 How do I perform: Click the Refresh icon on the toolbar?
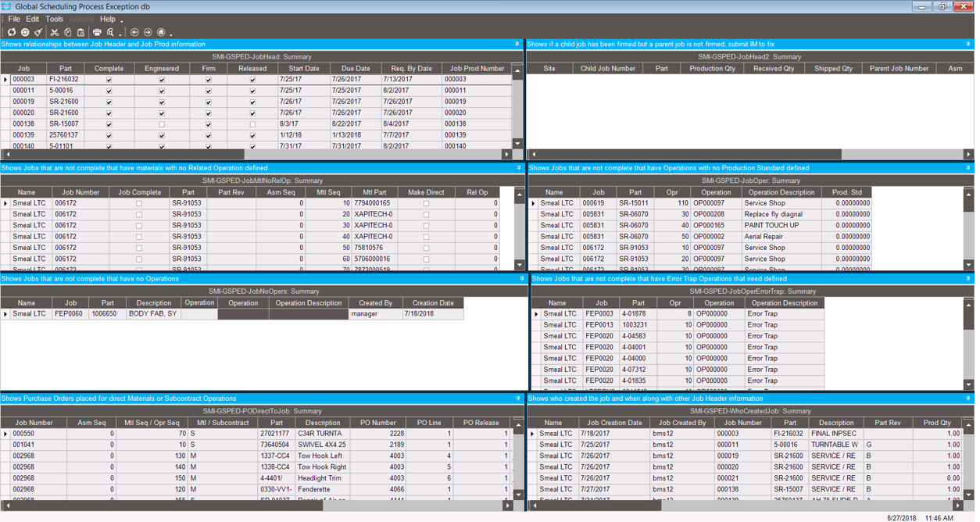11,32
